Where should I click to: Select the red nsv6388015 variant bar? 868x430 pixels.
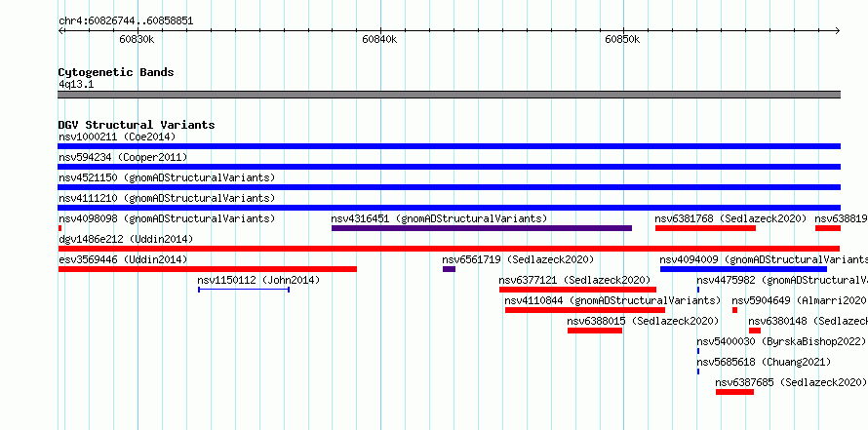click(x=595, y=331)
